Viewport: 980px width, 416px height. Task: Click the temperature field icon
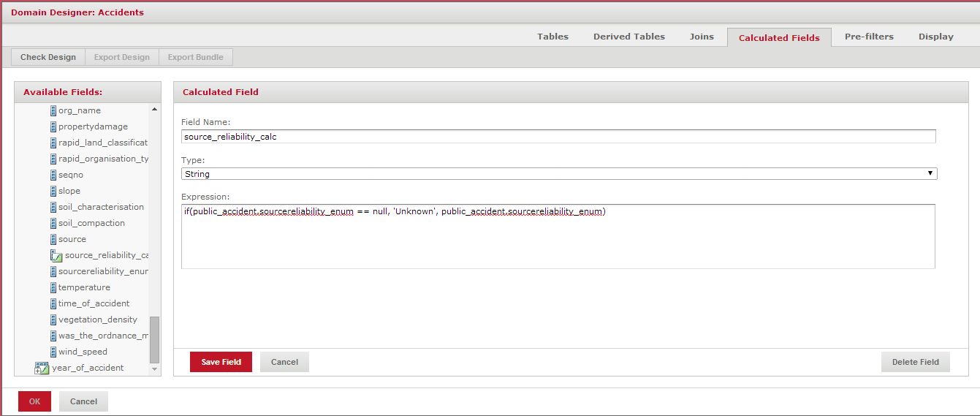(53, 287)
